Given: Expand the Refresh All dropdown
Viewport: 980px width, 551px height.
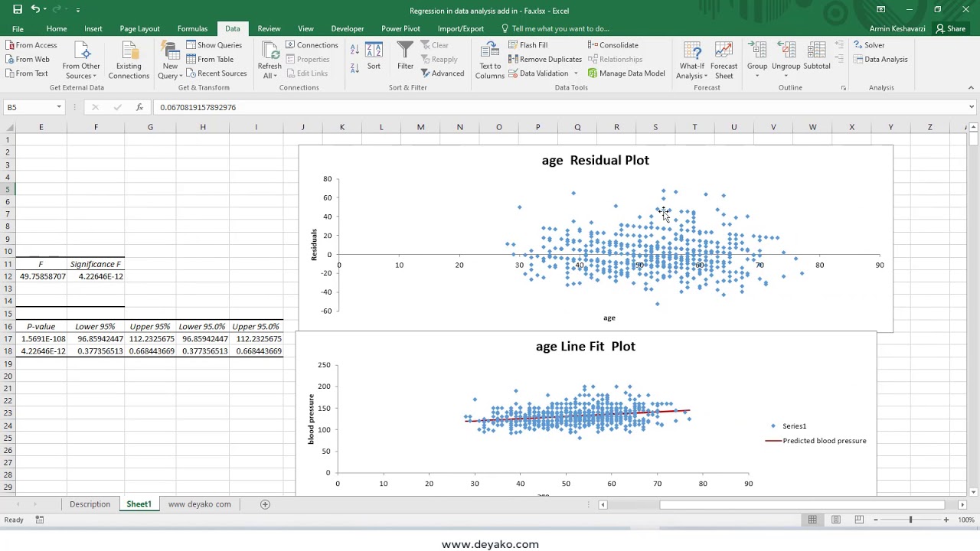Looking at the screenshot, I should click(269, 70).
